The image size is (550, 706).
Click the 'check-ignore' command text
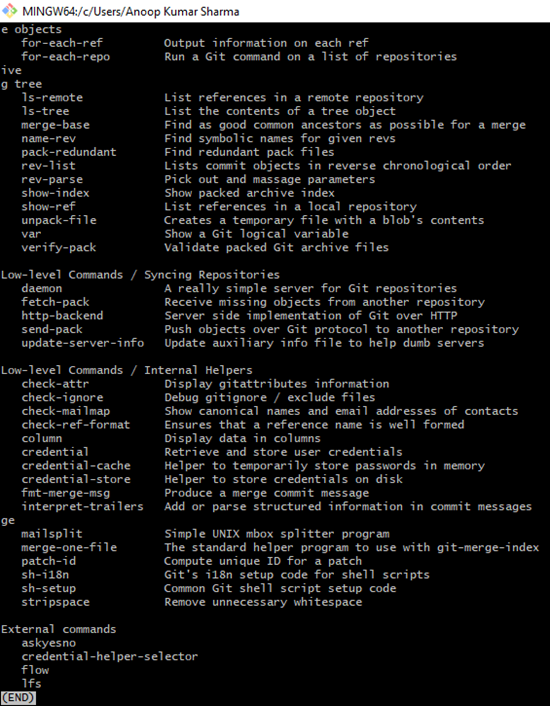(x=62, y=398)
